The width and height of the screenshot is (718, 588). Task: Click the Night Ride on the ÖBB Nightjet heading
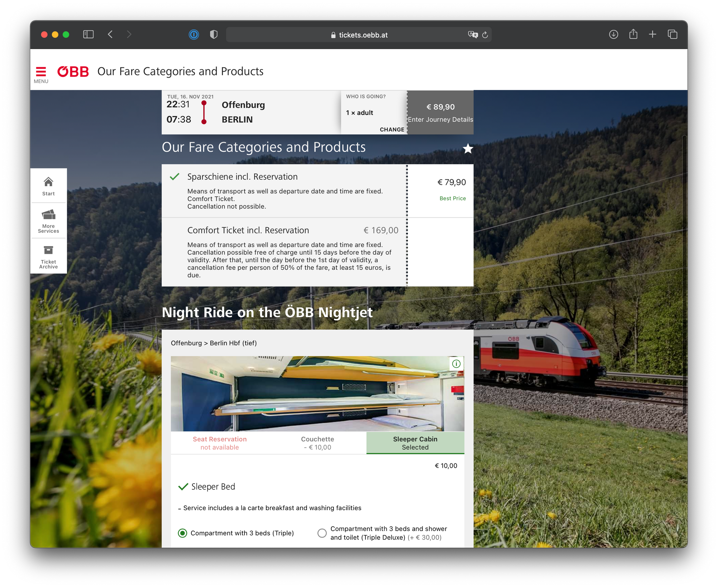coord(267,312)
